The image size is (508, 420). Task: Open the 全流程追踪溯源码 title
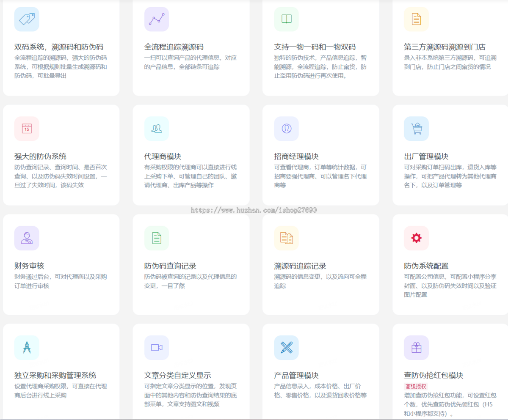[174, 47]
